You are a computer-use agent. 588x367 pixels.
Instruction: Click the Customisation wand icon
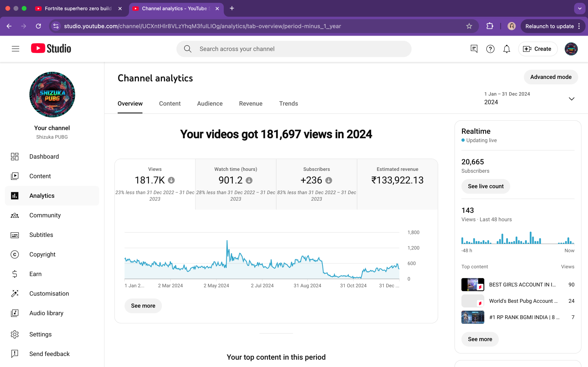pos(14,293)
